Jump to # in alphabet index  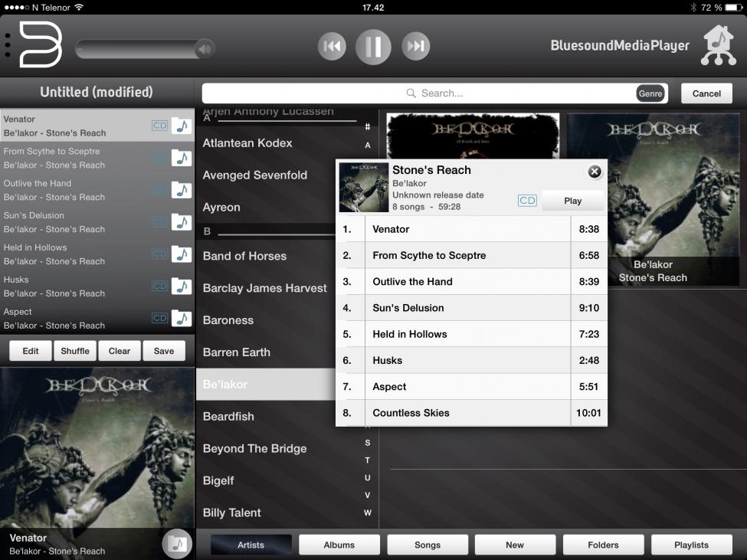367,126
